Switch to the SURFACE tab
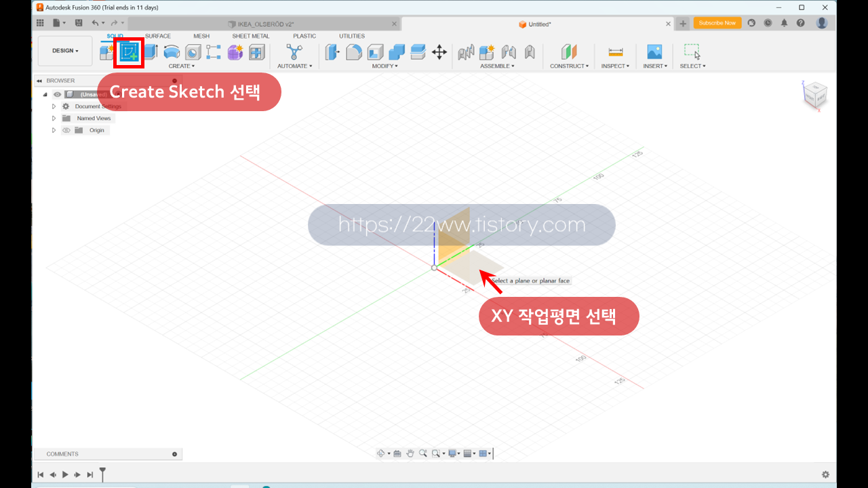Viewport: 868px width, 488px height. pos(158,36)
